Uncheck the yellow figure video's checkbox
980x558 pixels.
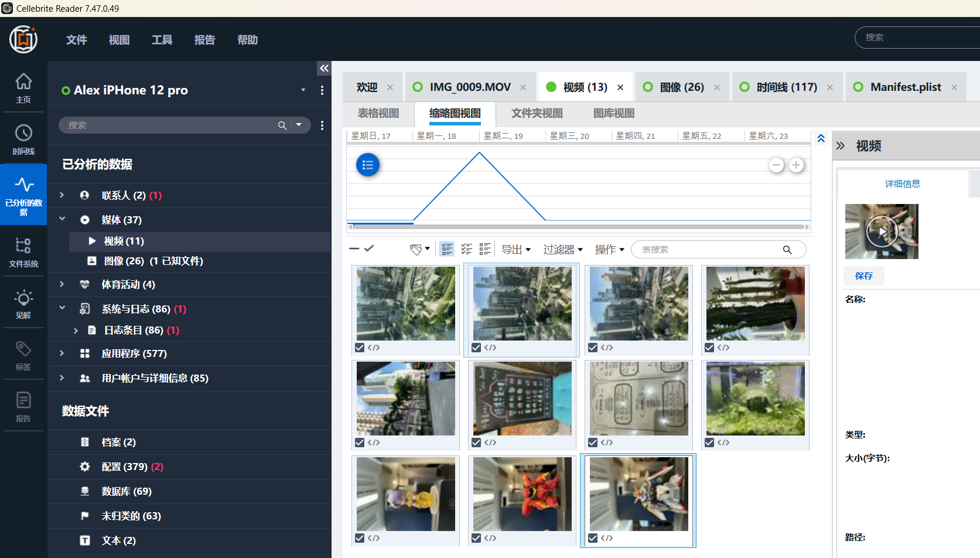360,538
